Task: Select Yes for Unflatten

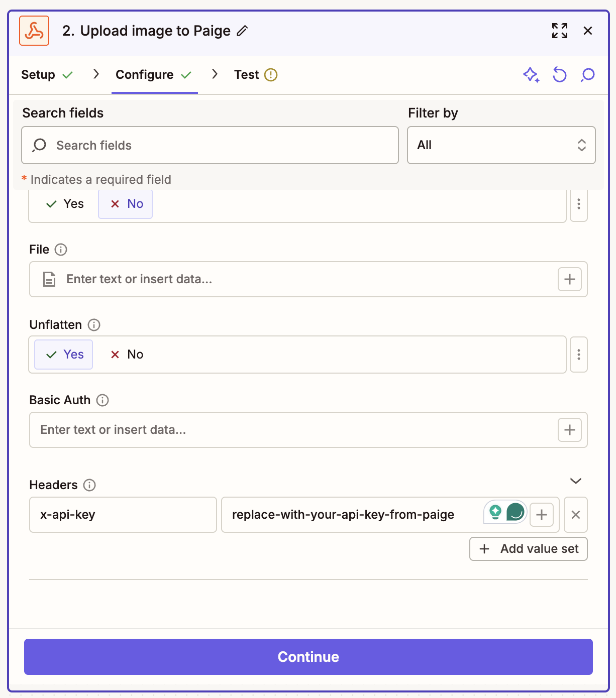Action: 64,355
